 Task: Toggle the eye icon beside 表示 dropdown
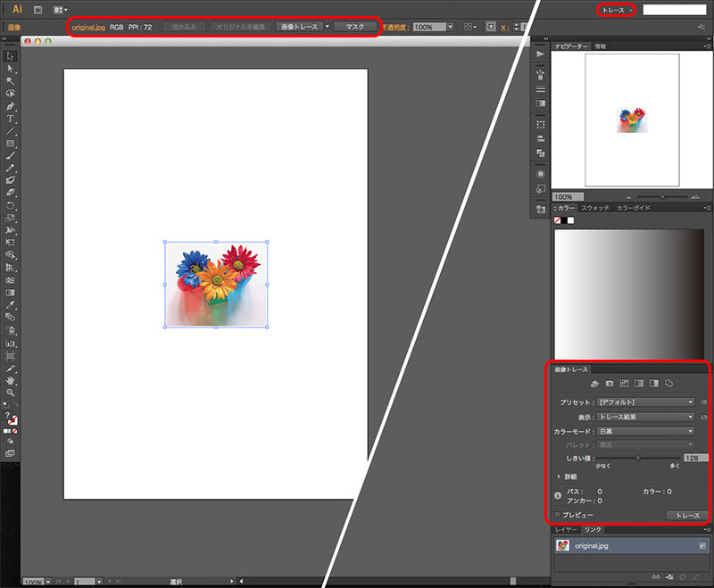tap(704, 417)
